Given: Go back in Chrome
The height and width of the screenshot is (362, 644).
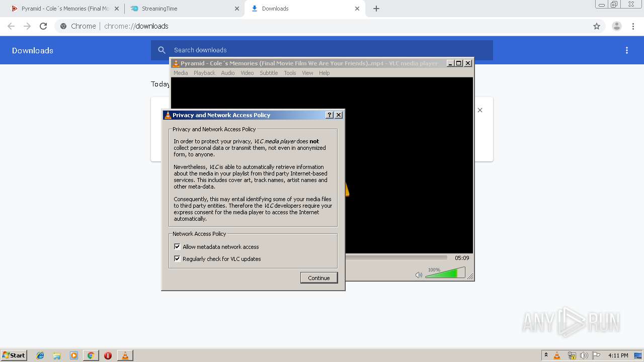Looking at the screenshot, I should (11, 26).
